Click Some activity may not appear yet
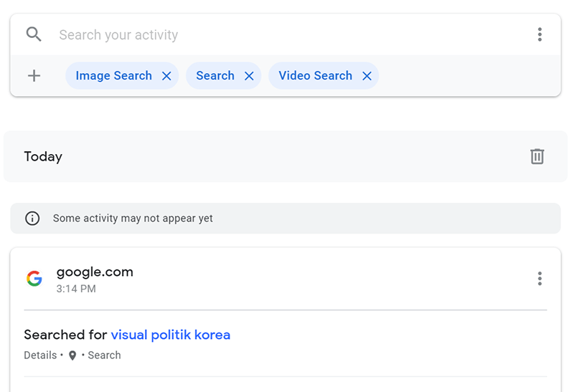 tap(133, 219)
